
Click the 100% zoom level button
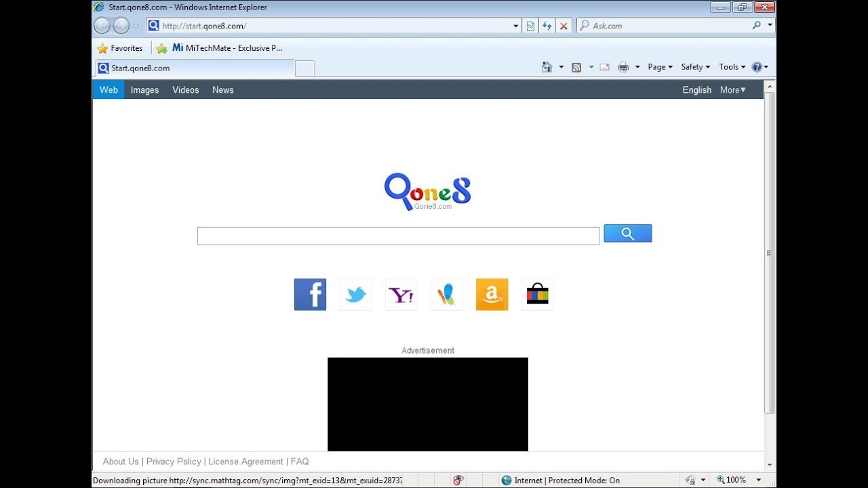coord(731,481)
